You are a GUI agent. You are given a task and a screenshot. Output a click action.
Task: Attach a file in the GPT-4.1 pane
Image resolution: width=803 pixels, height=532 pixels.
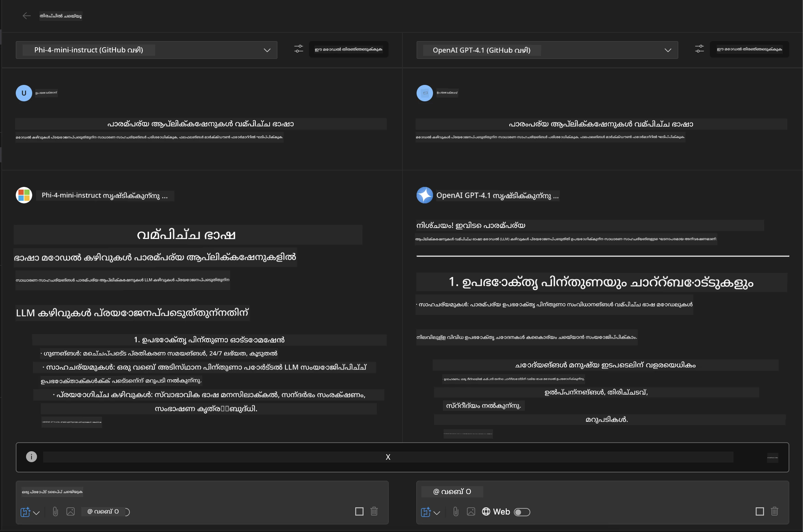(x=456, y=511)
